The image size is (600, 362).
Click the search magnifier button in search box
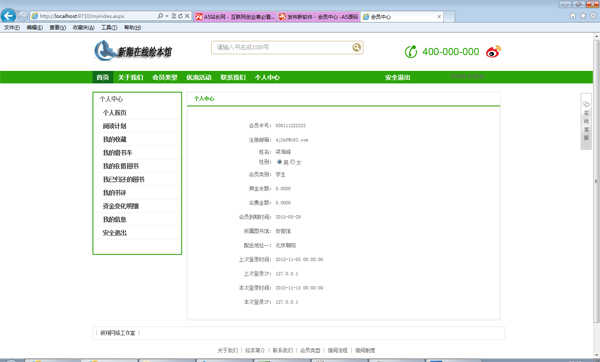(357, 47)
